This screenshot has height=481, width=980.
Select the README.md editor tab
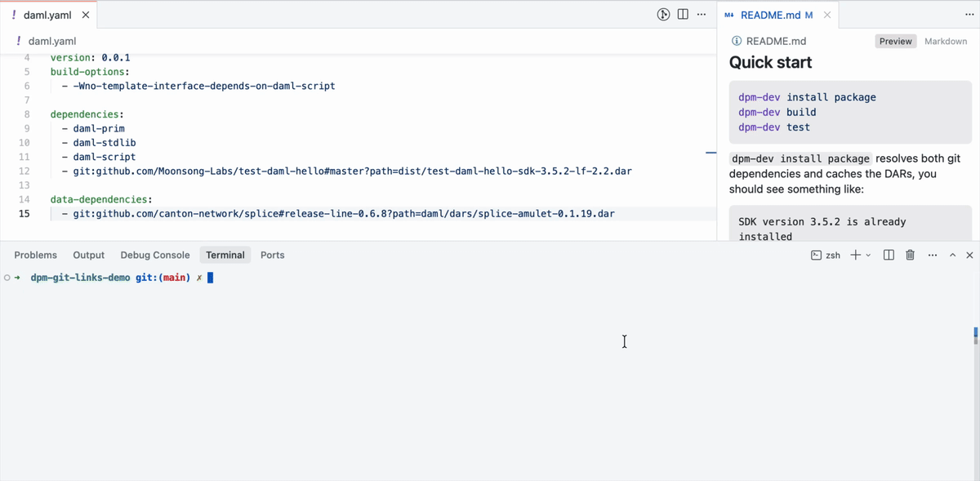[x=778, y=15]
